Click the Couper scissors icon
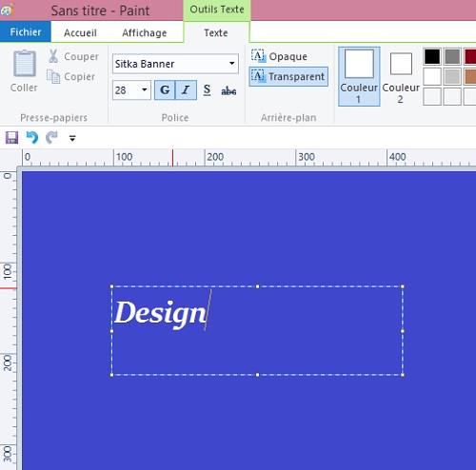 click(53, 56)
